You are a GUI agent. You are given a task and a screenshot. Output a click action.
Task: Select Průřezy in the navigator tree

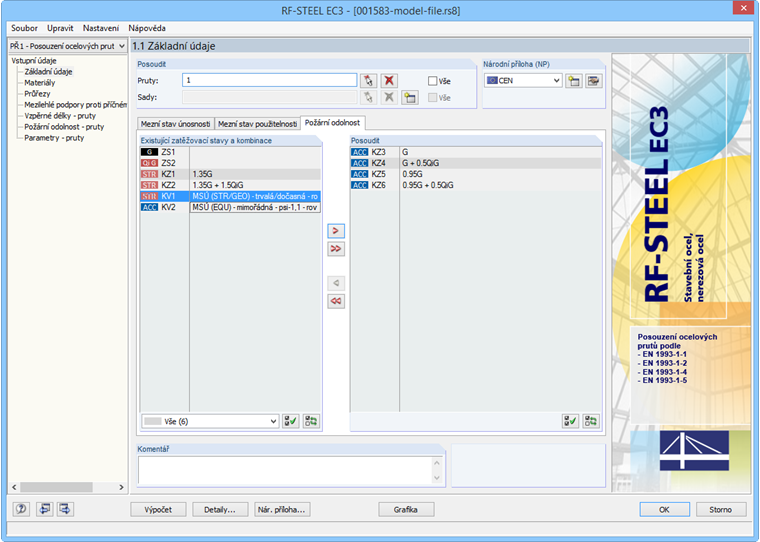[x=37, y=94]
